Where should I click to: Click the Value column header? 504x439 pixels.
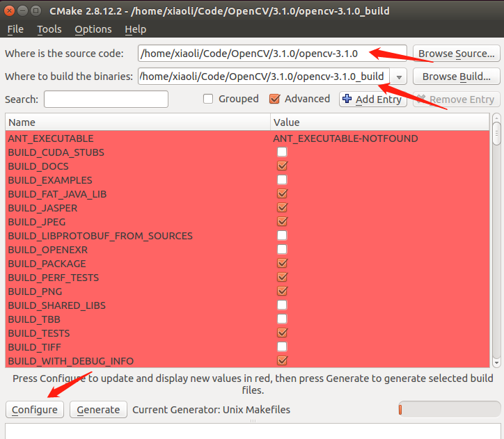pos(380,122)
